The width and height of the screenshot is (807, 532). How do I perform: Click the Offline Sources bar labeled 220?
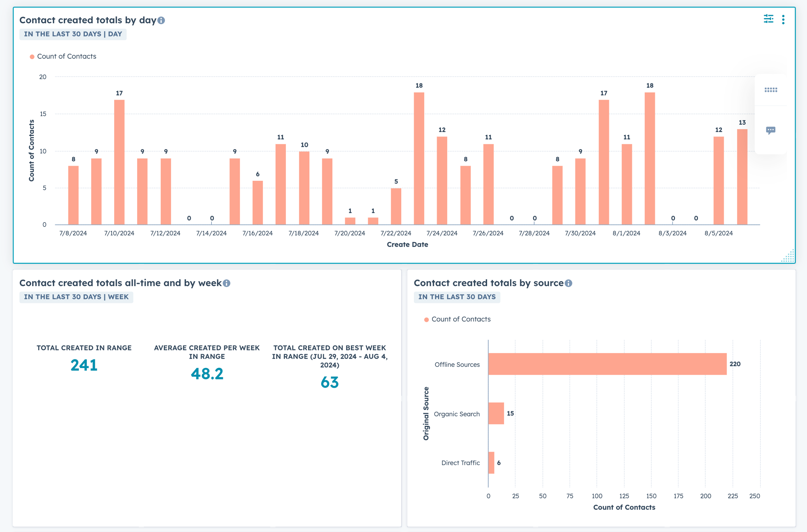point(607,364)
